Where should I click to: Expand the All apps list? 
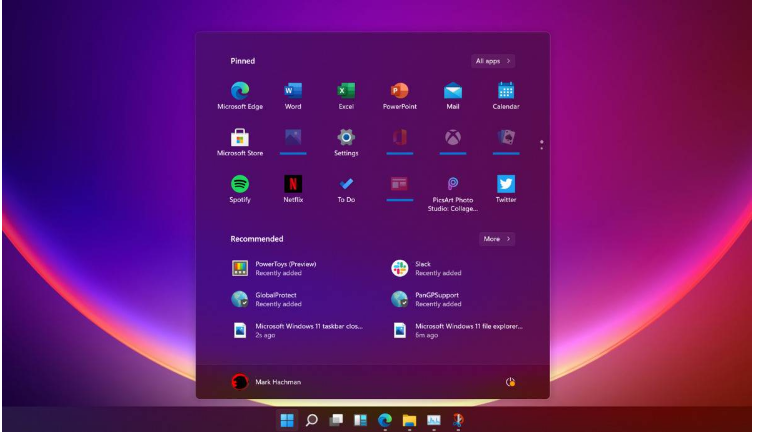click(493, 61)
